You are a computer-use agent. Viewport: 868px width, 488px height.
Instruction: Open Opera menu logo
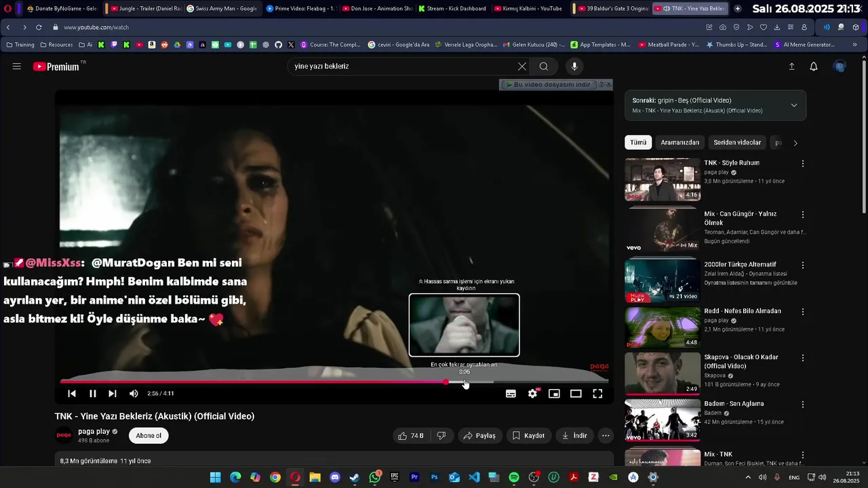8,9
